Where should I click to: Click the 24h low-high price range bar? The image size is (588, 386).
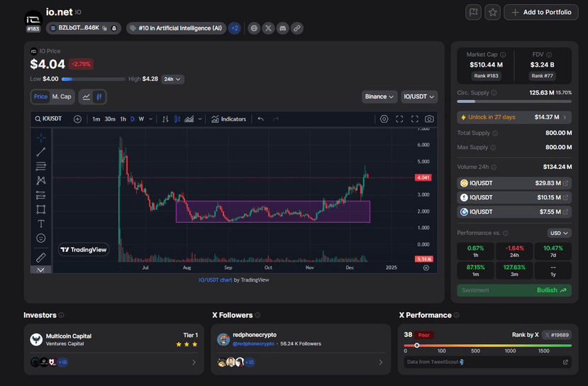tap(93, 79)
